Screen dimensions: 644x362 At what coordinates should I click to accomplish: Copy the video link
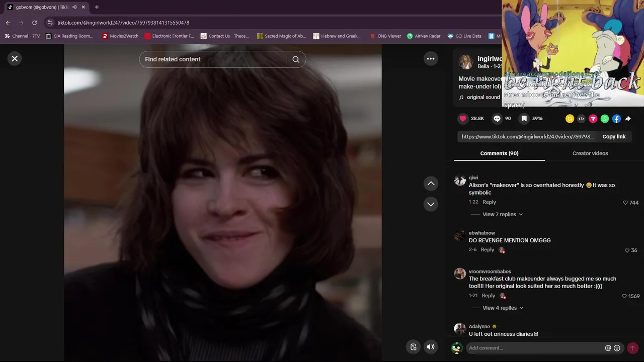[x=614, y=137]
